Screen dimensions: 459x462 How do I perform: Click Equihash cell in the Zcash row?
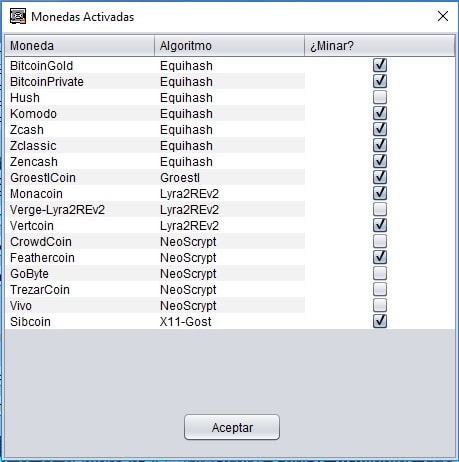point(229,130)
